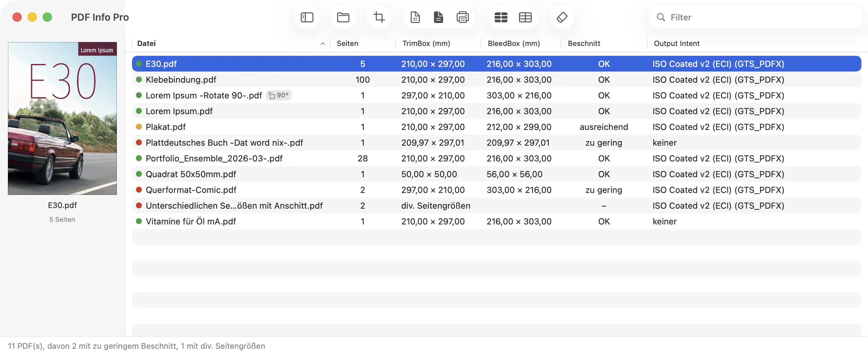Select the Klebebindung.pdf row

pos(496,79)
